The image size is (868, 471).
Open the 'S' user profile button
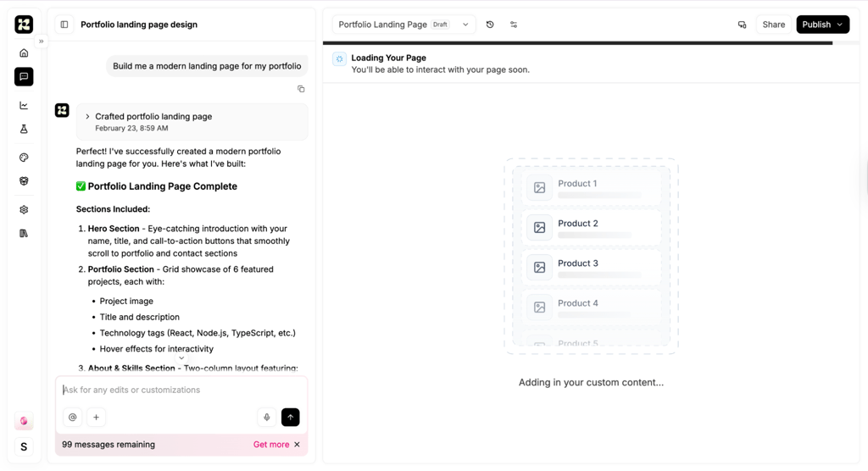click(x=24, y=446)
